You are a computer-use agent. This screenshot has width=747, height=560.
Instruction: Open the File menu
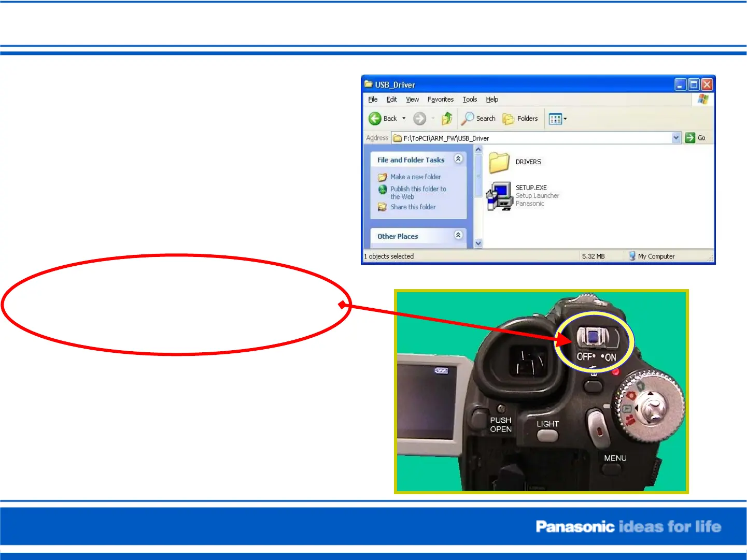coord(373,99)
